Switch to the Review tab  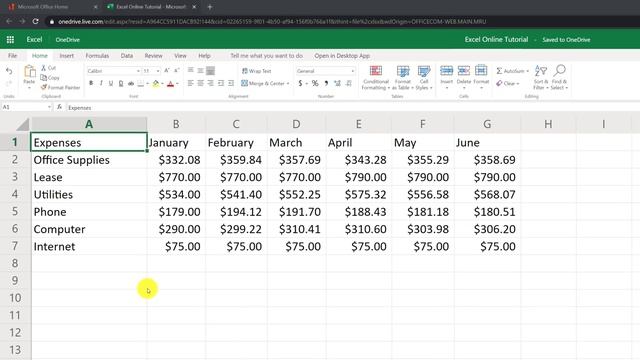[x=153, y=56]
